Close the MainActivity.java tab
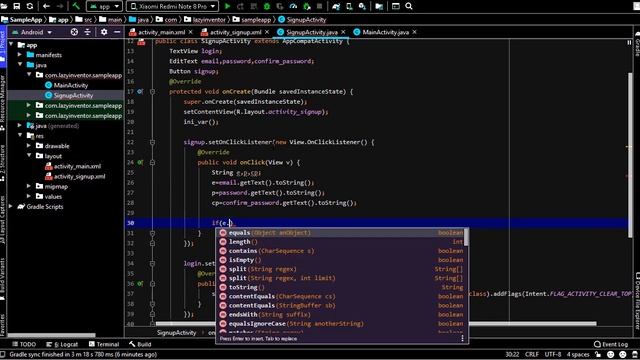The height and width of the screenshot is (360, 640). click(414, 32)
